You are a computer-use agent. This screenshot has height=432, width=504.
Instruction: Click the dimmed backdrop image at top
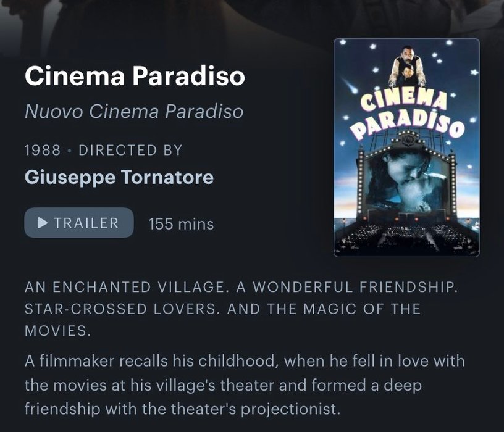tap(252, 19)
